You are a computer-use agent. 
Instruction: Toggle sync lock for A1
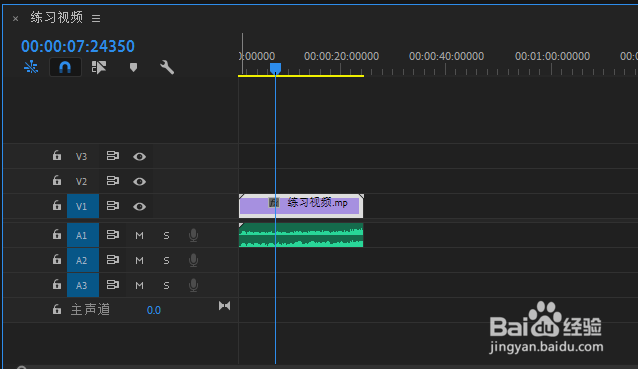coord(113,235)
